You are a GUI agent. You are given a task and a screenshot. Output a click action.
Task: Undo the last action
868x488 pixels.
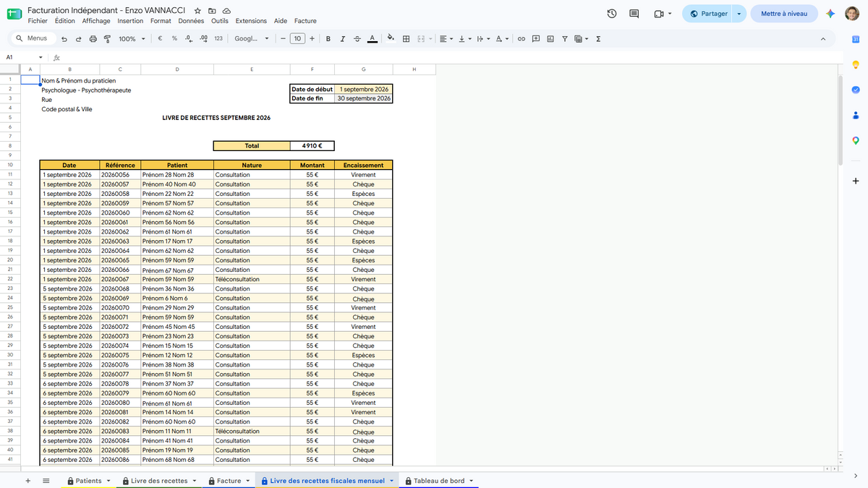[x=64, y=39]
